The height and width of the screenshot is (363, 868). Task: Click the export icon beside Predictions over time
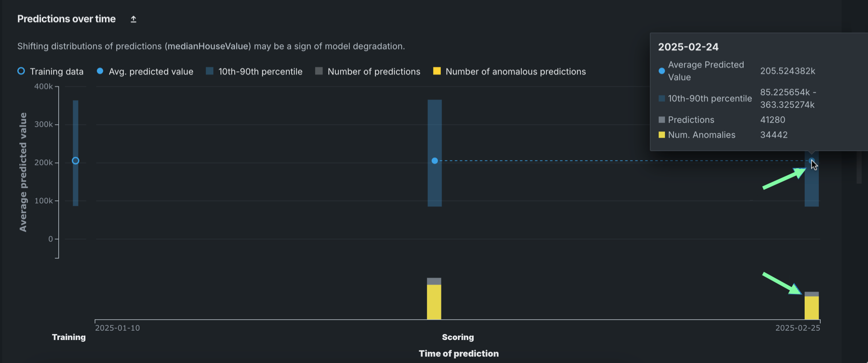point(133,19)
